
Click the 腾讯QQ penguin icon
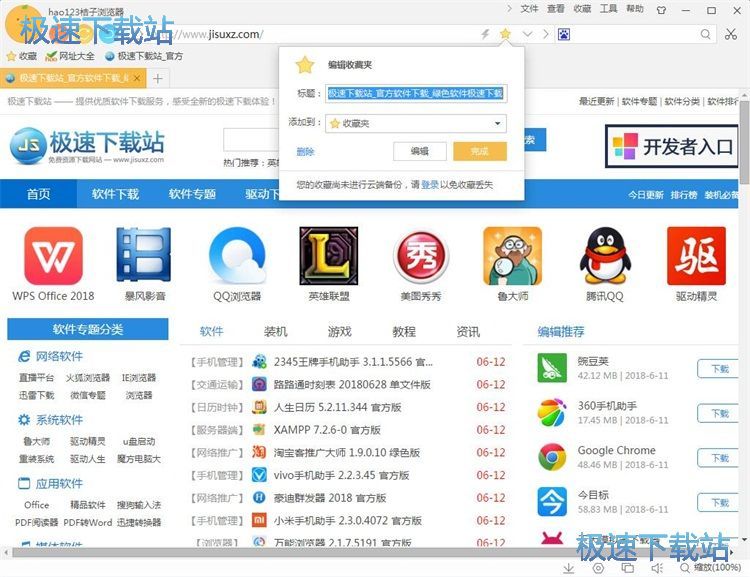click(x=605, y=255)
